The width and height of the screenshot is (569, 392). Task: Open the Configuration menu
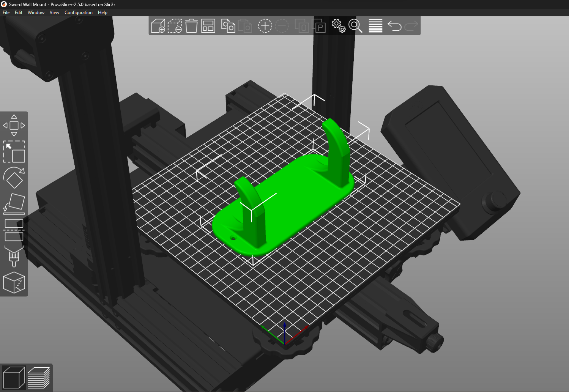[x=79, y=13]
